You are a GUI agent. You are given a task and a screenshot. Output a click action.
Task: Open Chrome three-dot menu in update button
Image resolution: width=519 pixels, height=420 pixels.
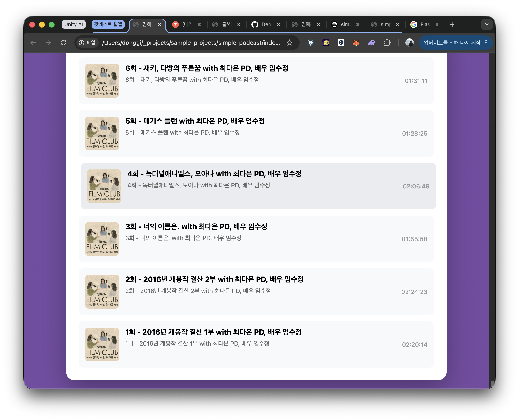486,43
